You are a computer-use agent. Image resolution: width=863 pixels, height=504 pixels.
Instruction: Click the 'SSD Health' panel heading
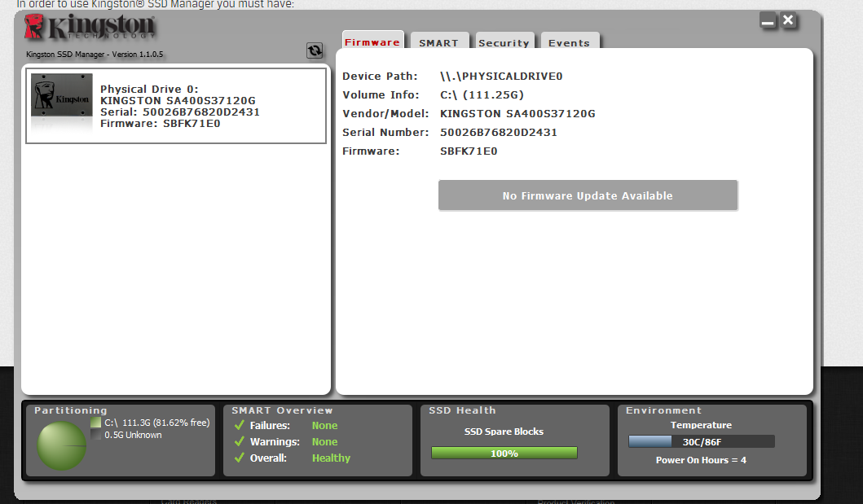(462, 410)
